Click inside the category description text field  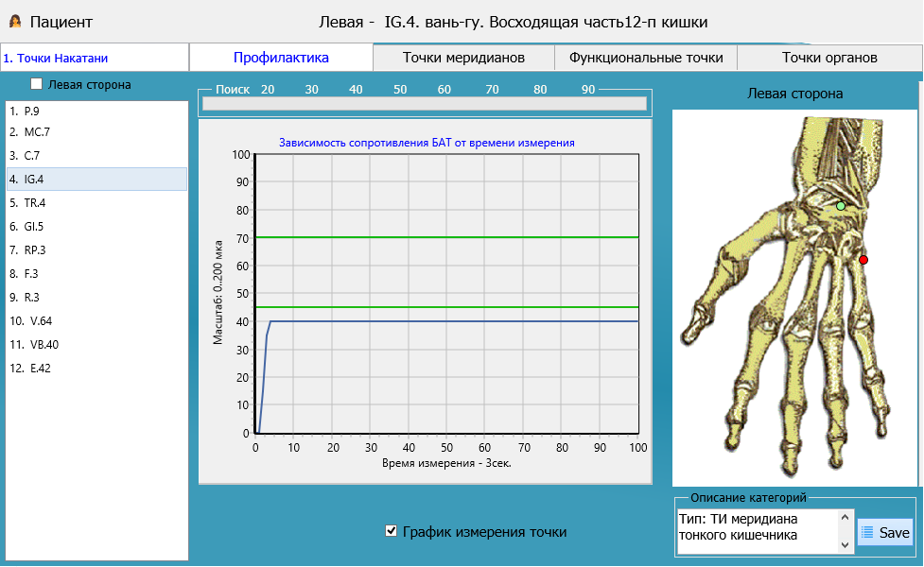tap(752, 531)
